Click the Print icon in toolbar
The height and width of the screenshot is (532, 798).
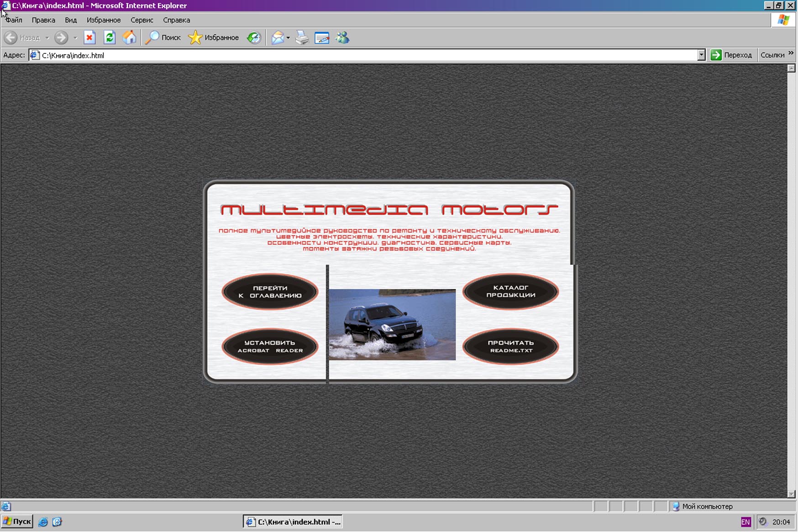tap(302, 37)
